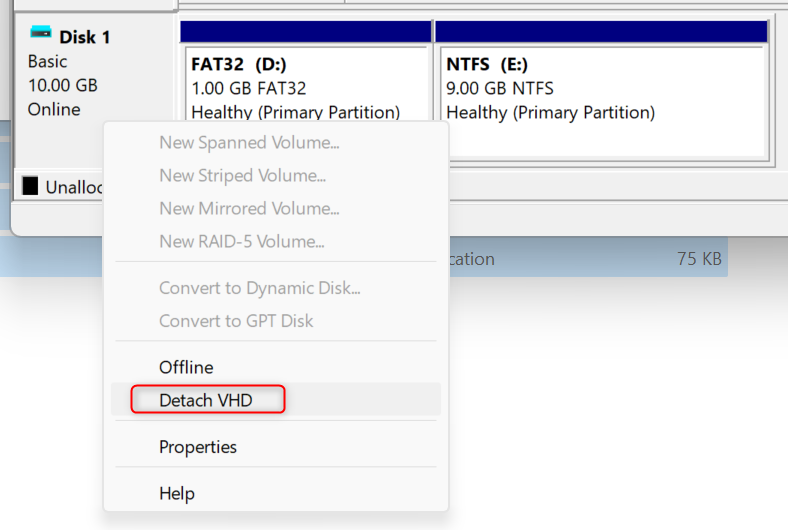Click the blue bar above NTFS partition
The image size is (788, 530).
(601, 31)
